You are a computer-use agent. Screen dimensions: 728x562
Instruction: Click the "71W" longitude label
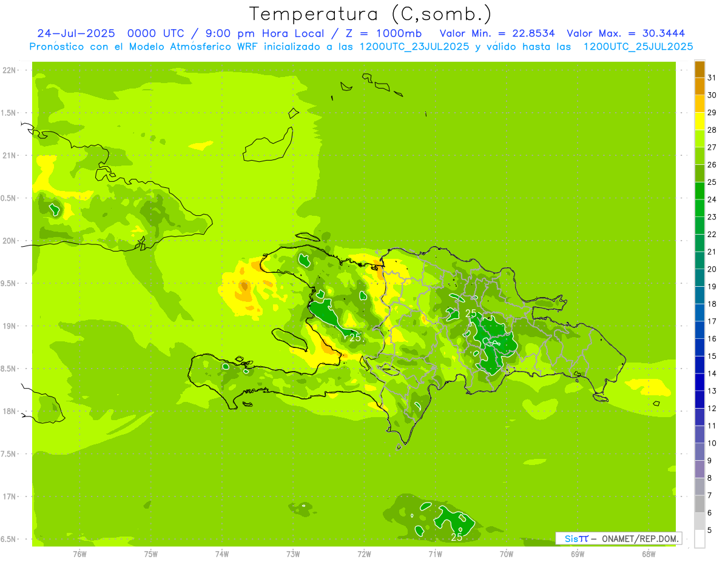(x=435, y=554)
